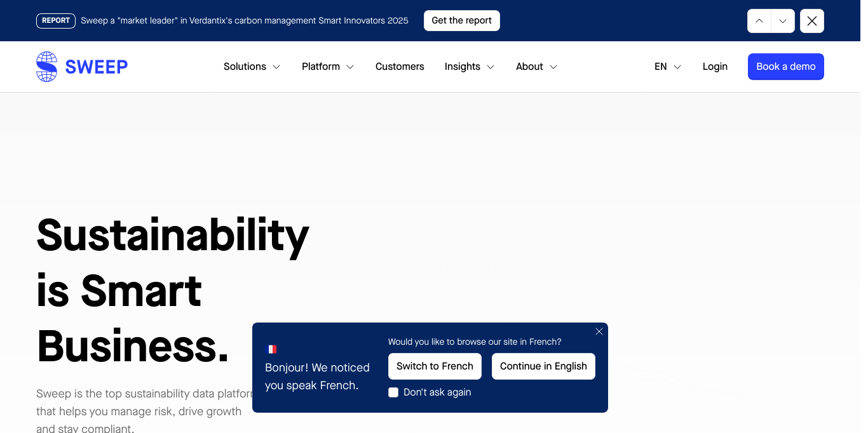
Task: Click the Login link
Action: [715, 66]
